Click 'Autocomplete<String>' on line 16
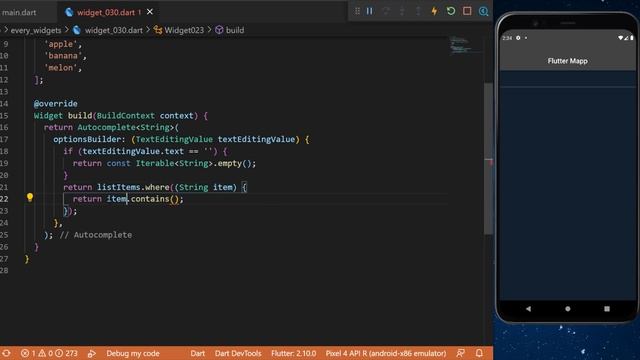Image resolution: width=640 pixels, height=360 pixels. (x=125, y=127)
